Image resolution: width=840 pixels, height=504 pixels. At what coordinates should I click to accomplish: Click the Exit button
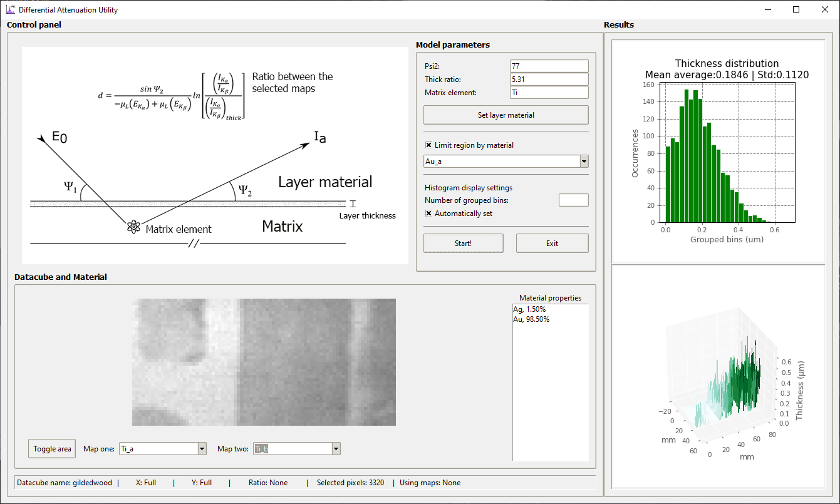pyautogui.click(x=552, y=244)
